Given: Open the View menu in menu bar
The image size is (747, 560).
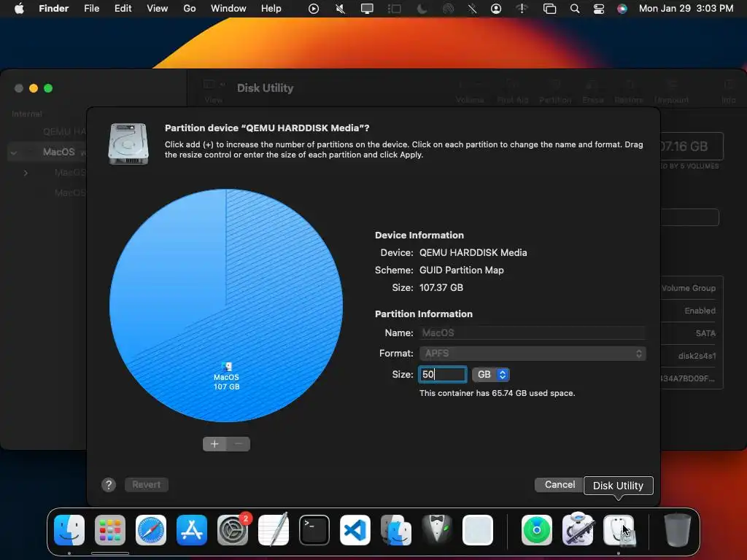Looking at the screenshot, I should 158,9.
